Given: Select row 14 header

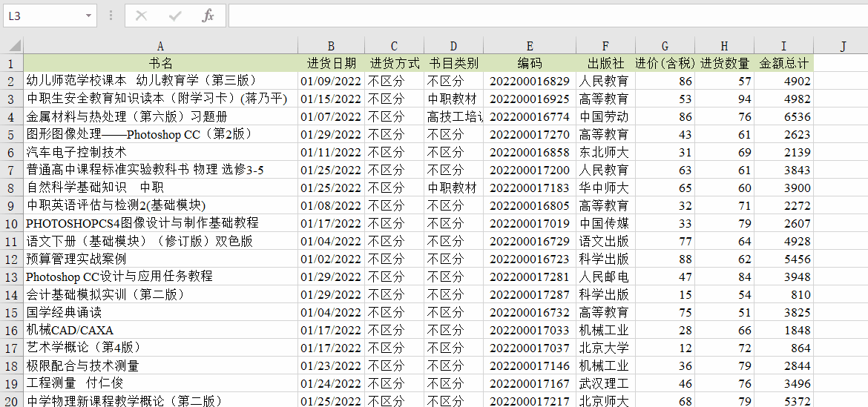Looking at the screenshot, I should [x=12, y=294].
